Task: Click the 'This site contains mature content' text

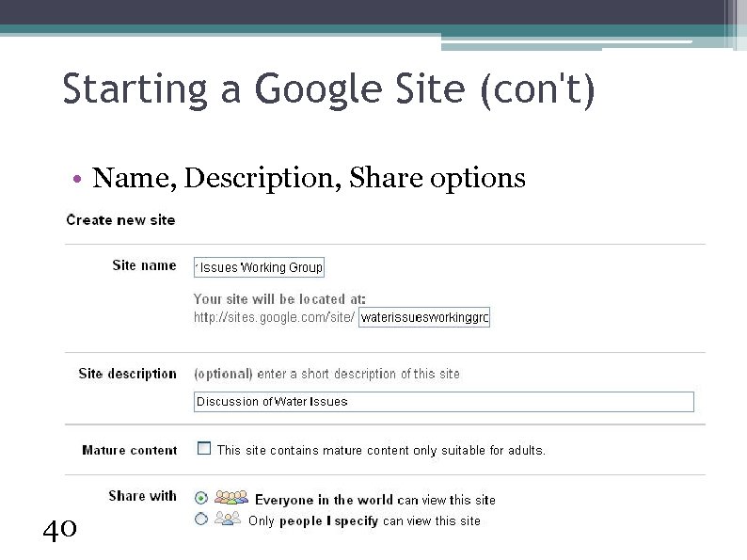Action: [x=381, y=450]
